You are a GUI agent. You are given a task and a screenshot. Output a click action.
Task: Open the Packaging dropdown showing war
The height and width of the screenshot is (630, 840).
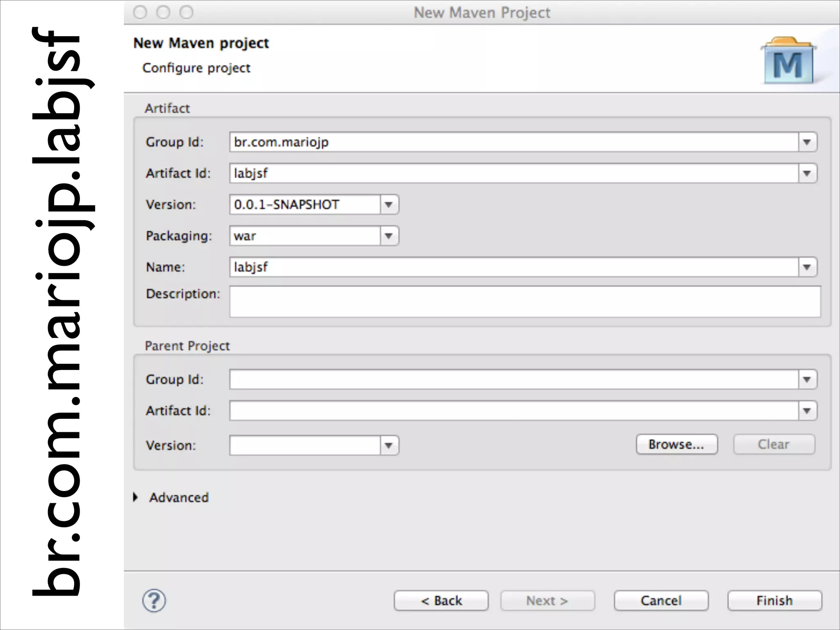pyautogui.click(x=389, y=236)
